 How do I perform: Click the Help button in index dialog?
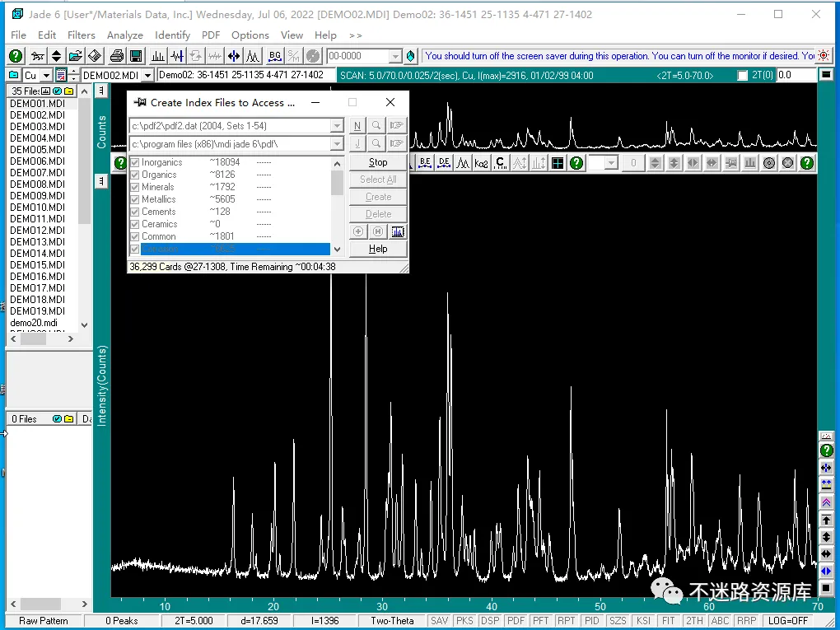click(x=378, y=249)
